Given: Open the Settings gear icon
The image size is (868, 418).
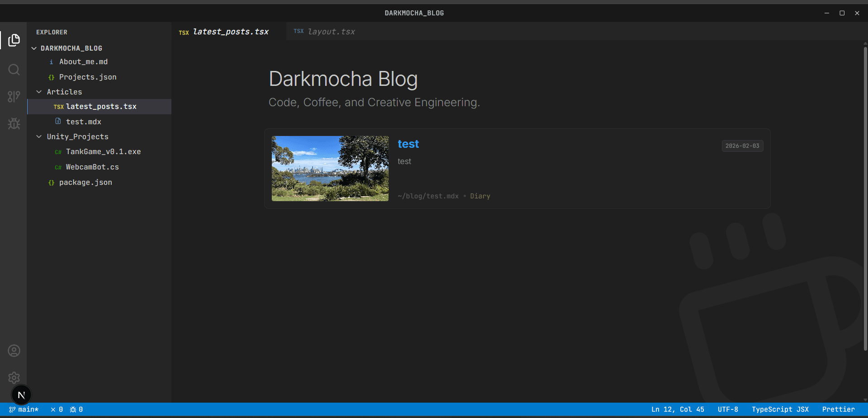Looking at the screenshot, I should [14, 378].
